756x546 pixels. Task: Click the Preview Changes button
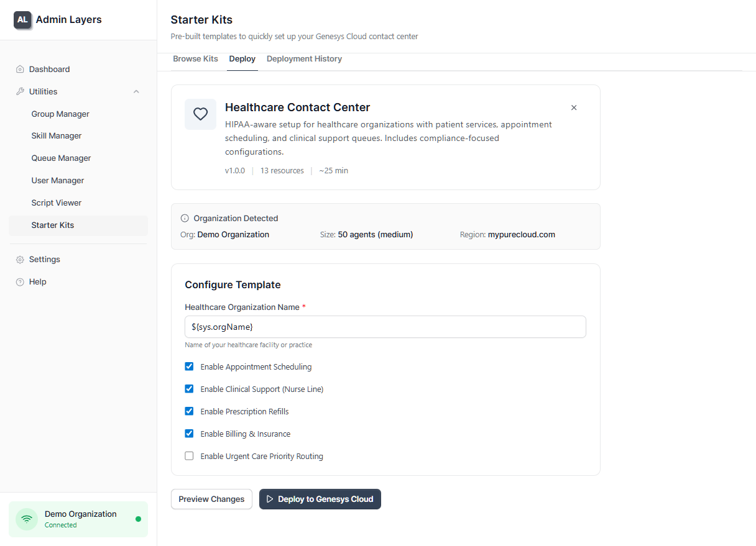[x=211, y=499]
